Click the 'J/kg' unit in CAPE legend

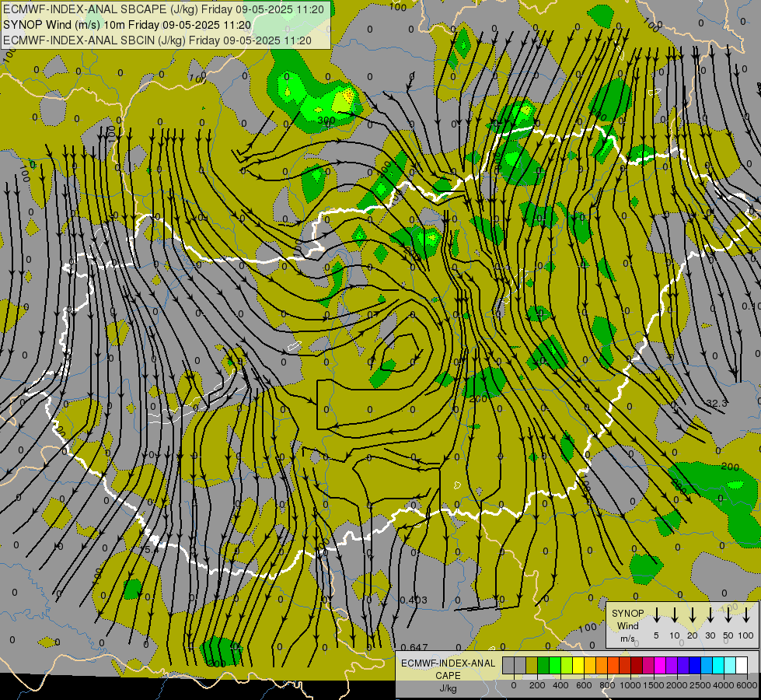point(448,688)
